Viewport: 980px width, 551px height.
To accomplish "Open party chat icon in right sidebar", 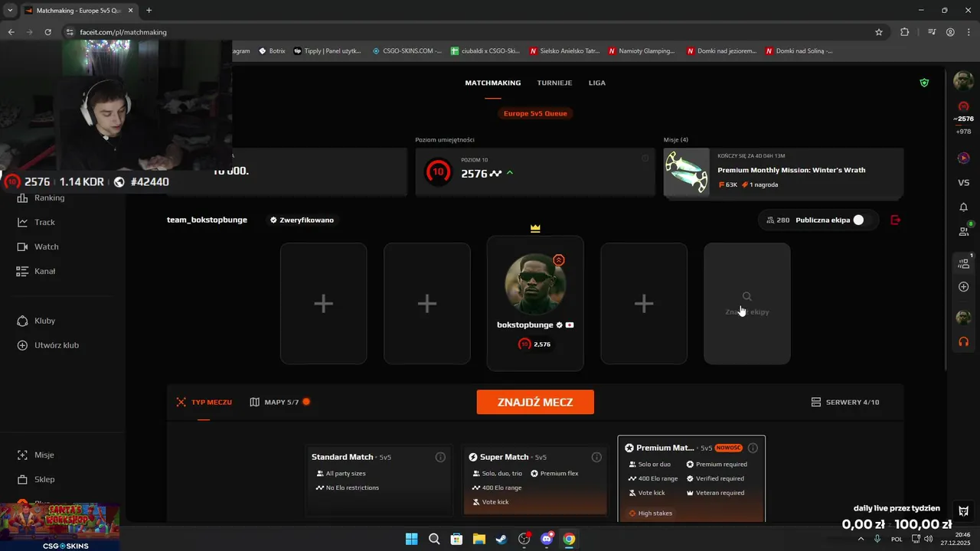I will click(x=964, y=262).
